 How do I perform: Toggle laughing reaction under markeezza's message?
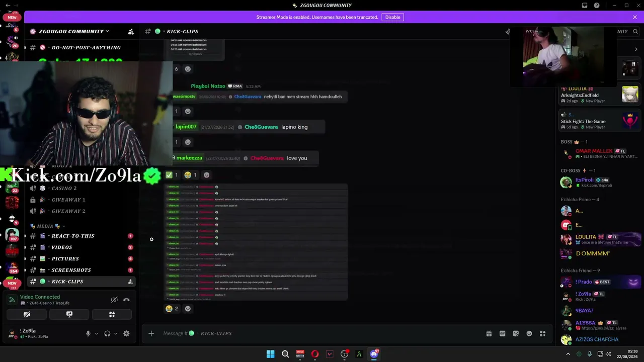[191, 175]
